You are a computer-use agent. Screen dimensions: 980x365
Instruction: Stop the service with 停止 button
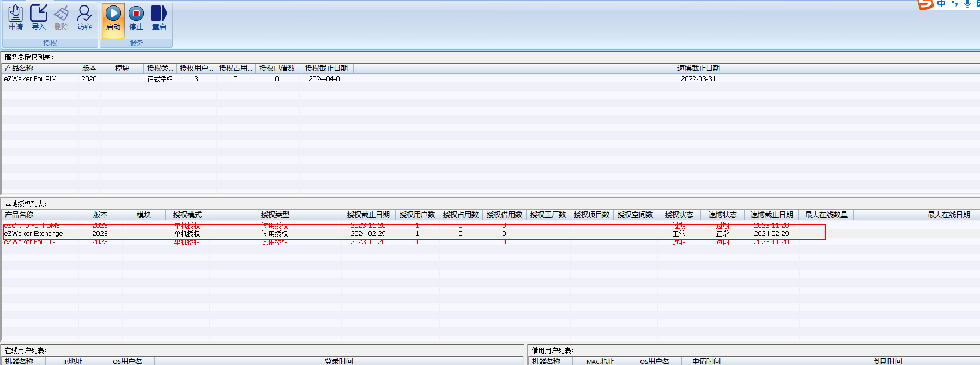pos(136,17)
